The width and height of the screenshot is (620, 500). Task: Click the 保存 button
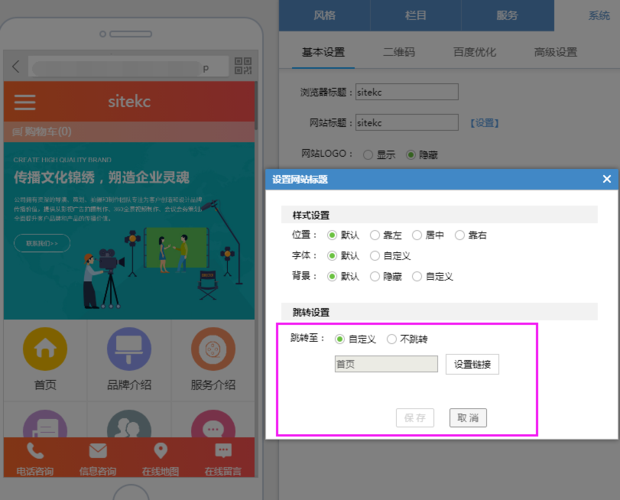(415, 418)
